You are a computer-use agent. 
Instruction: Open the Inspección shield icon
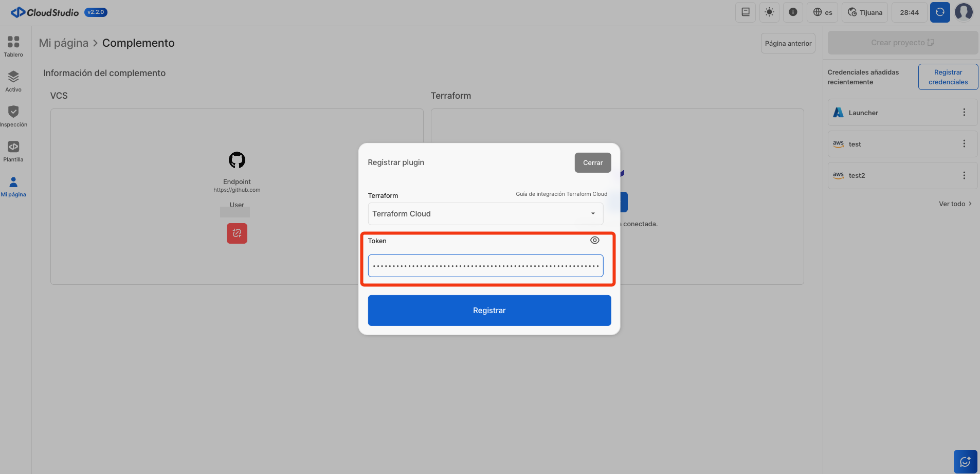(x=13, y=116)
